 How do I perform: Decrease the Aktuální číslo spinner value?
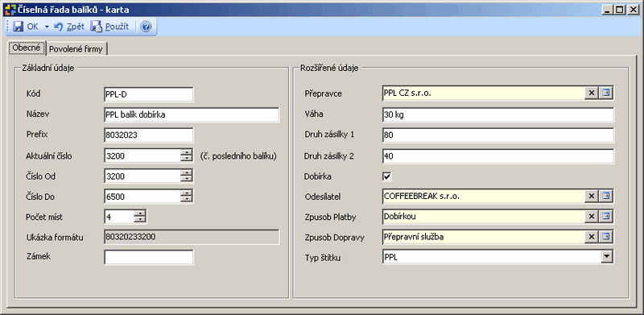tap(187, 160)
